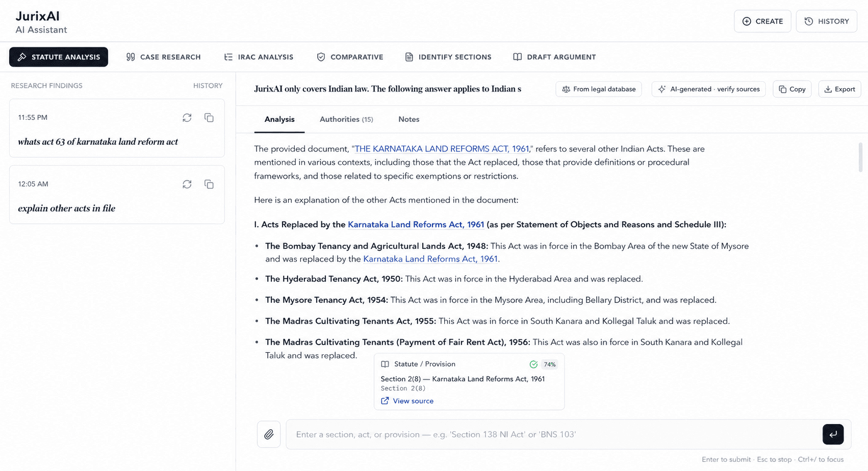Copy the 11:55 PM query text
Screen dimensions: 868x471
(x=209, y=118)
